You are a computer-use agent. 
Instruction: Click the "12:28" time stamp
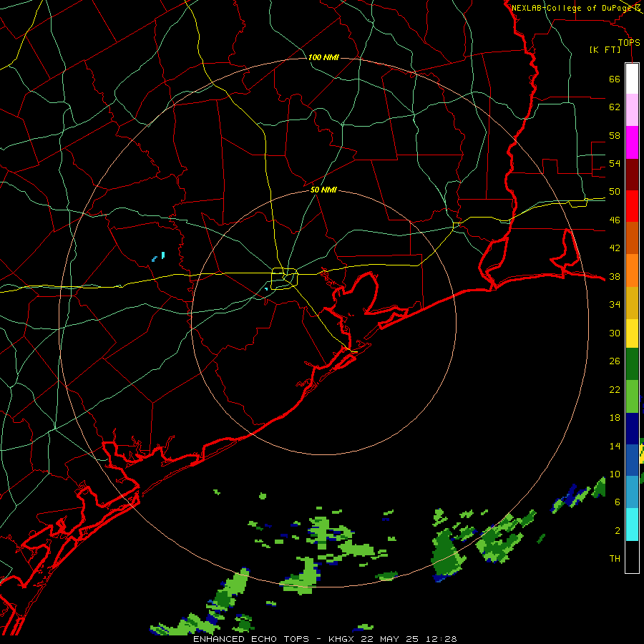(x=443, y=639)
